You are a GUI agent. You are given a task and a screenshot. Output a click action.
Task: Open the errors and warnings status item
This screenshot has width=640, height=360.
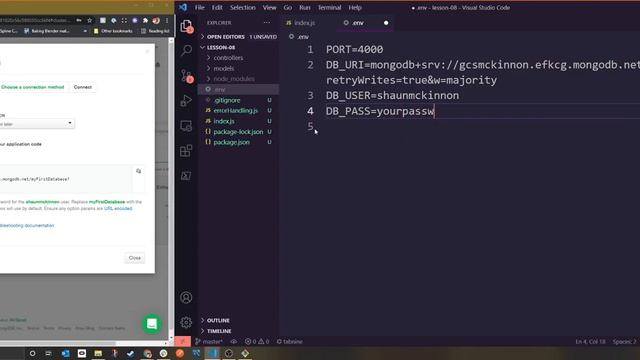tap(257, 342)
